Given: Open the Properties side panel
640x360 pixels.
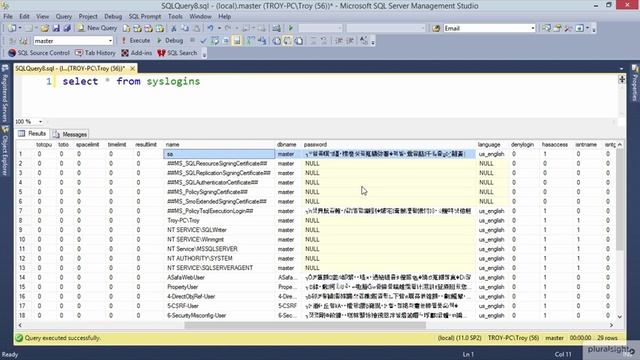Looking at the screenshot, I should (x=635, y=83).
